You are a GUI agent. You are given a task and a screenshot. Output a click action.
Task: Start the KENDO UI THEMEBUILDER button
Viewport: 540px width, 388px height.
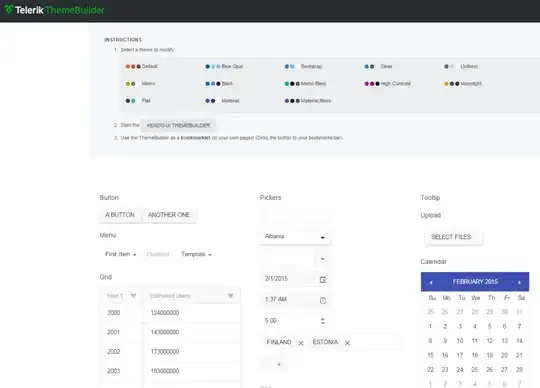[178, 125]
